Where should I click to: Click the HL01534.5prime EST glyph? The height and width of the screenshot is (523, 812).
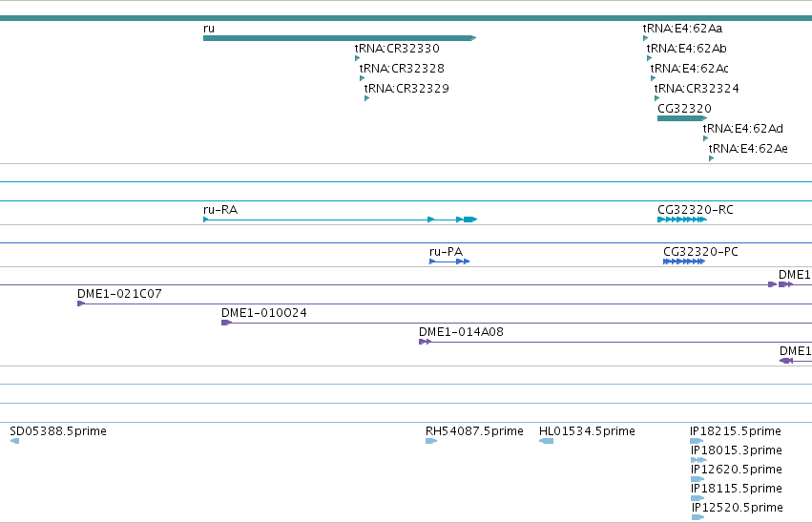(x=546, y=441)
